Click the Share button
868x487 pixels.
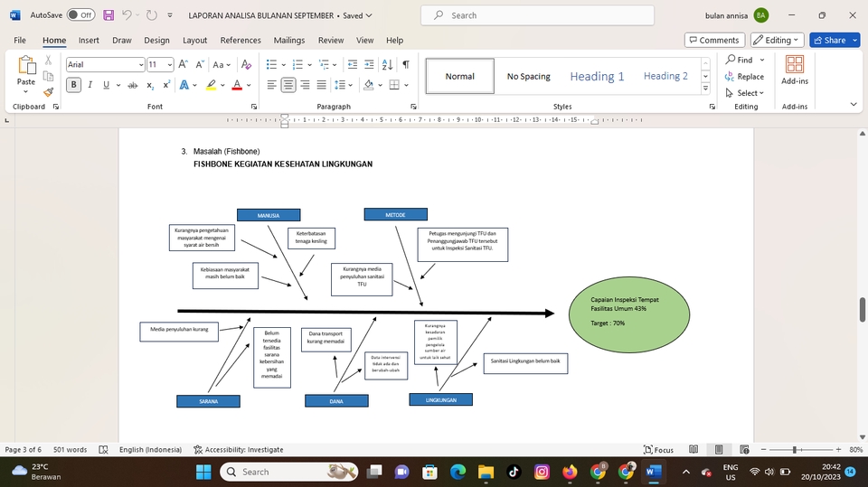(x=829, y=40)
